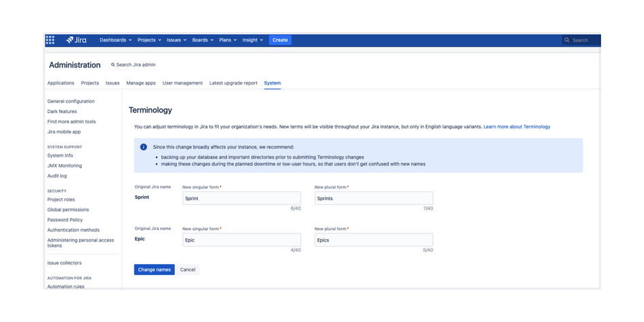Screen dimensions: 644x322
Task: Open System info in the sidebar
Action: 61,156
